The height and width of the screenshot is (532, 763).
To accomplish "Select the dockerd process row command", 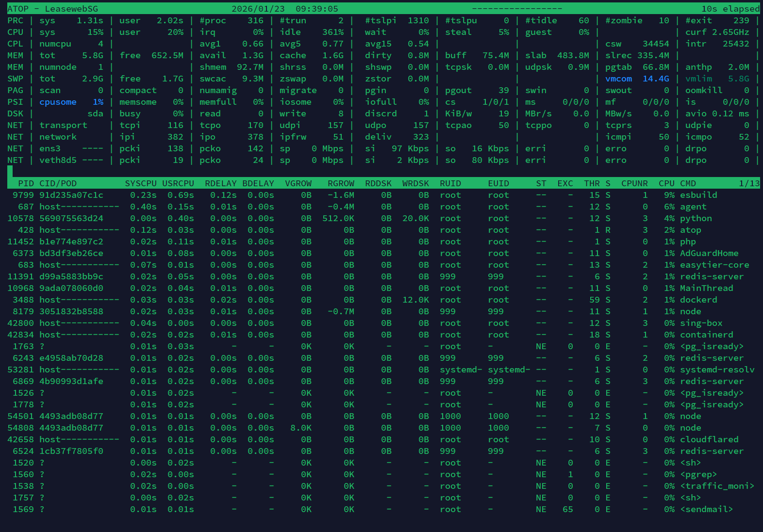I will pyautogui.click(x=698, y=300).
